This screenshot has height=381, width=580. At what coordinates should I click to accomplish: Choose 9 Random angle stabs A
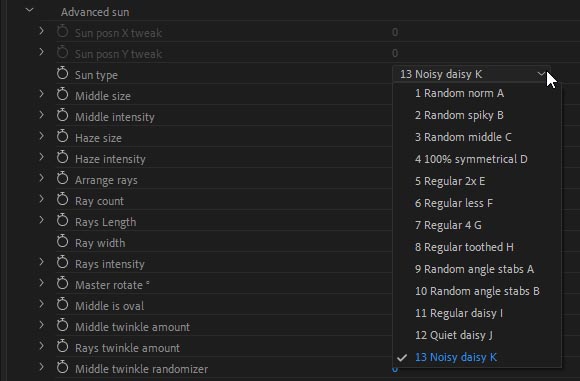coord(474,269)
